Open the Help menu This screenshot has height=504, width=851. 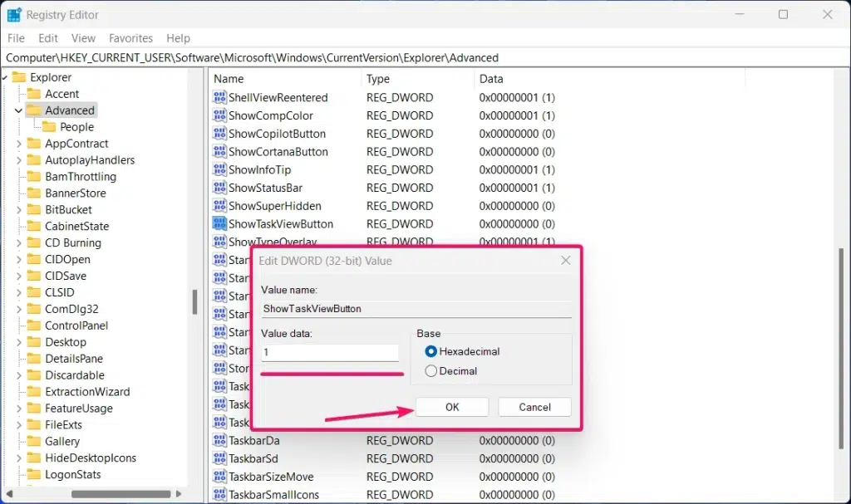click(x=178, y=38)
